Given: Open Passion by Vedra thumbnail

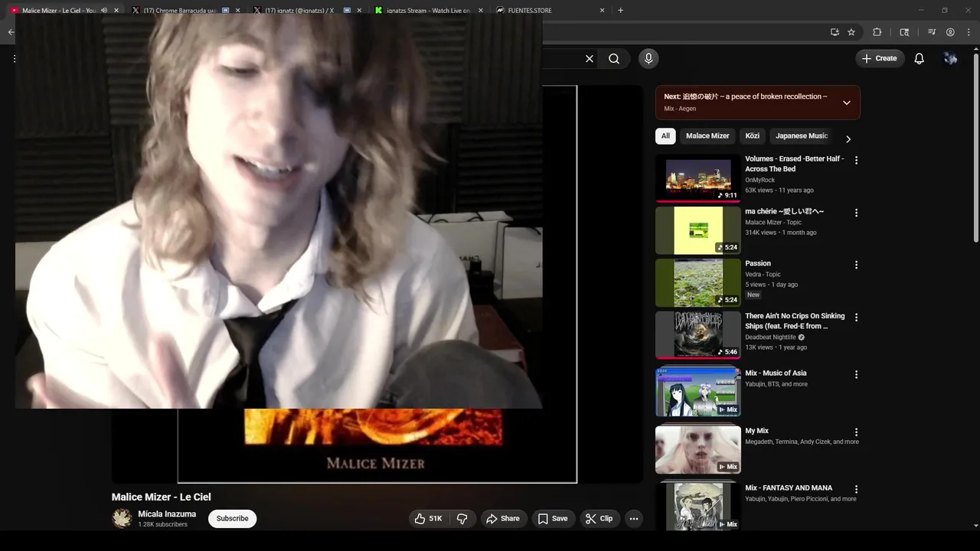Looking at the screenshot, I should tap(698, 282).
